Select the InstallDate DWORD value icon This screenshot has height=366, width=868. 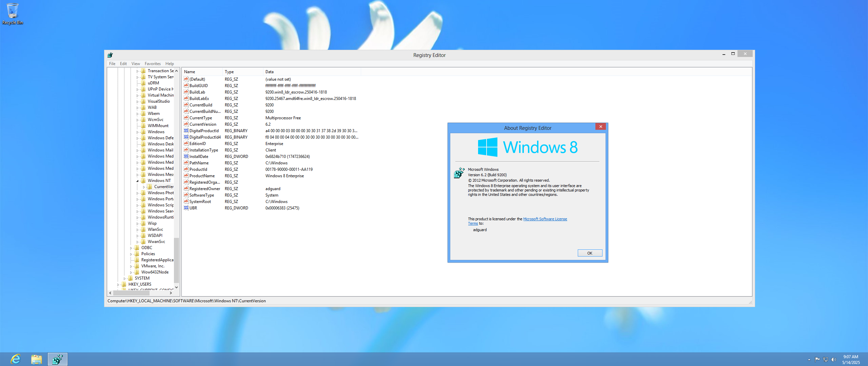[x=186, y=156]
